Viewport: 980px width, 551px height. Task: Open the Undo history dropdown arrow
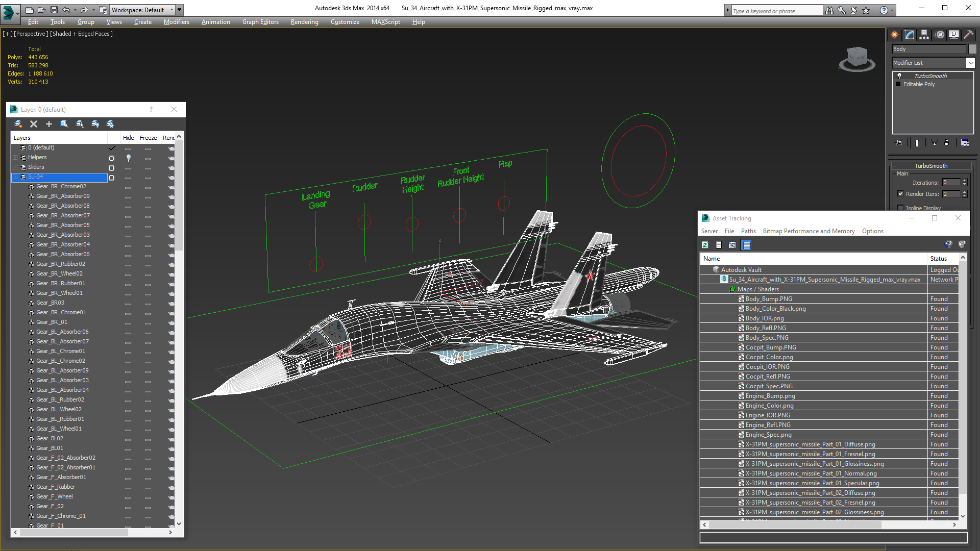[75, 10]
